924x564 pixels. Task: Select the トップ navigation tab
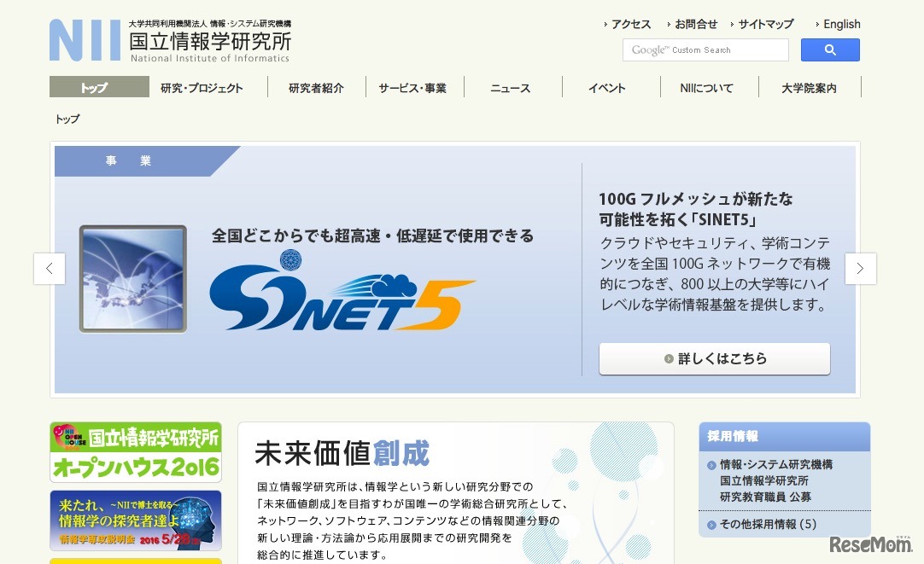point(96,86)
